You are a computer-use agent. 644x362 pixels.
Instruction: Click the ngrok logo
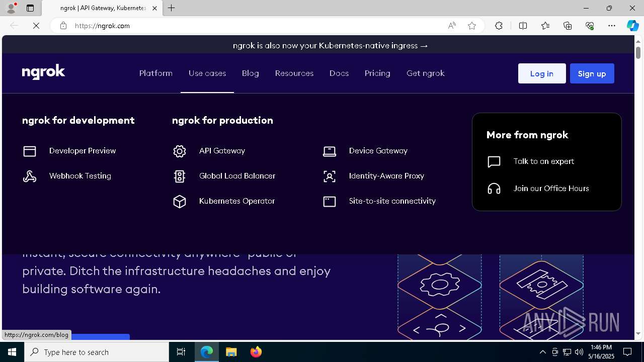44,73
